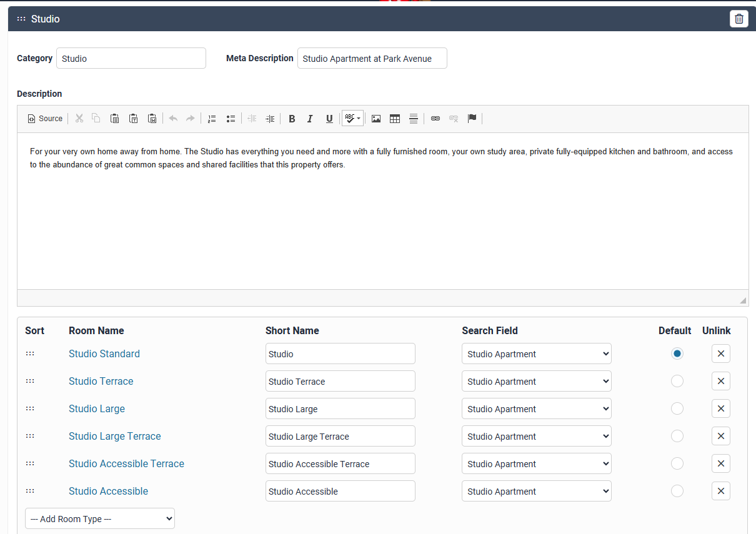Toggle bold formatting in the editor

292,119
